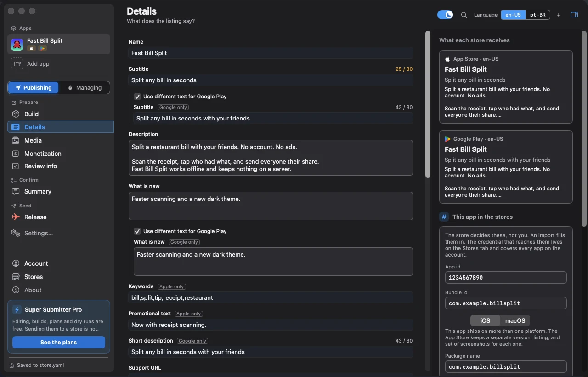Go to the Stores page
The width and height of the screenshot is (588, 377).
[60, 277]
